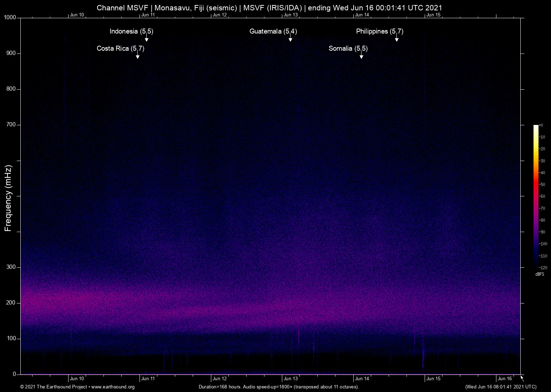Click the Philippines (5.7) text label
Image resolution: width=551 pixels, height=392 pixels.
click(x=379, y=31)
